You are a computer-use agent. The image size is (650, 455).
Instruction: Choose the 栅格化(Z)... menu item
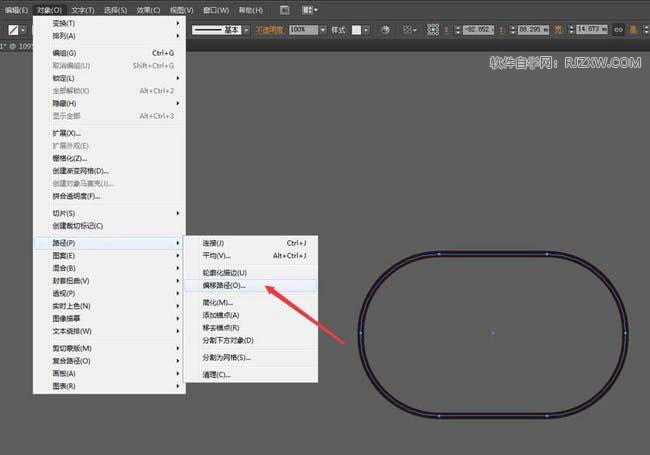109,158
